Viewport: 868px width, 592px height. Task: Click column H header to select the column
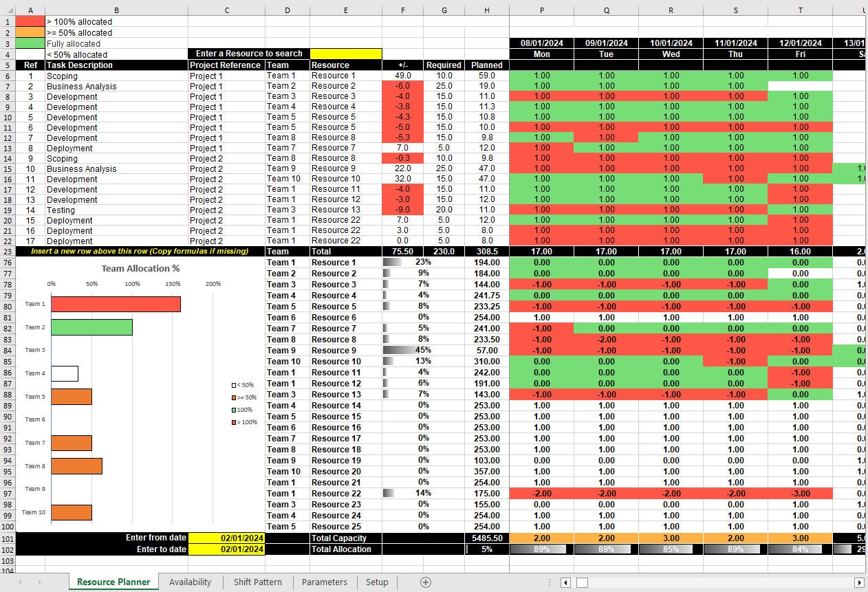[486, 9]
